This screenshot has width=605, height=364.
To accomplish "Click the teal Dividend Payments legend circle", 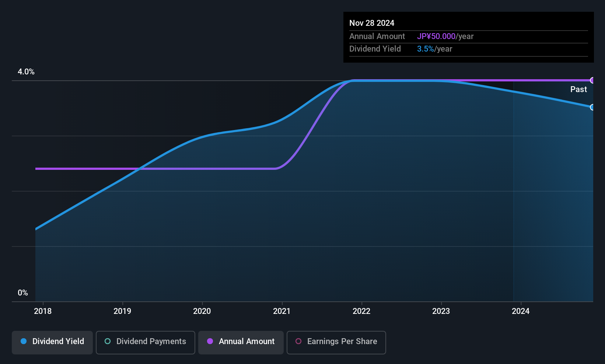I will [x=108, y=342].
